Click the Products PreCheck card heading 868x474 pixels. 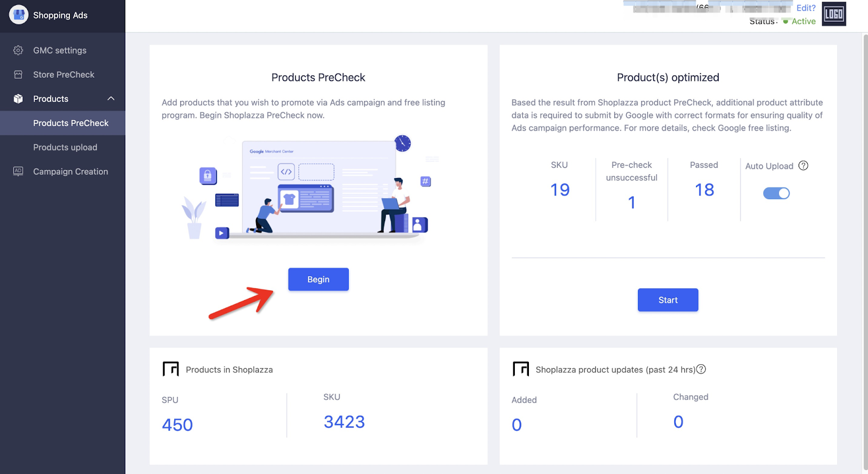pyautogui.click(x=318, y=78)
